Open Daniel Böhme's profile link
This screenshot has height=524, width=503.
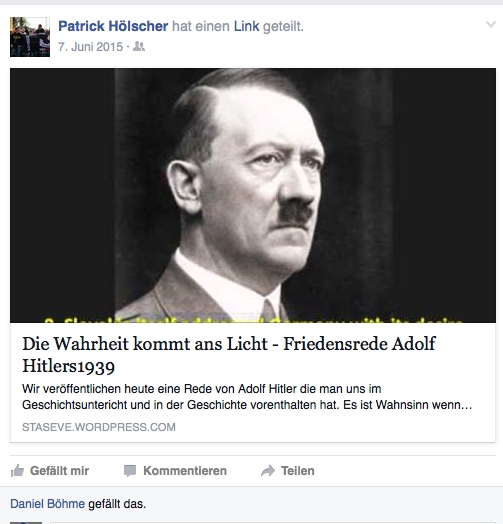(47, 504)
